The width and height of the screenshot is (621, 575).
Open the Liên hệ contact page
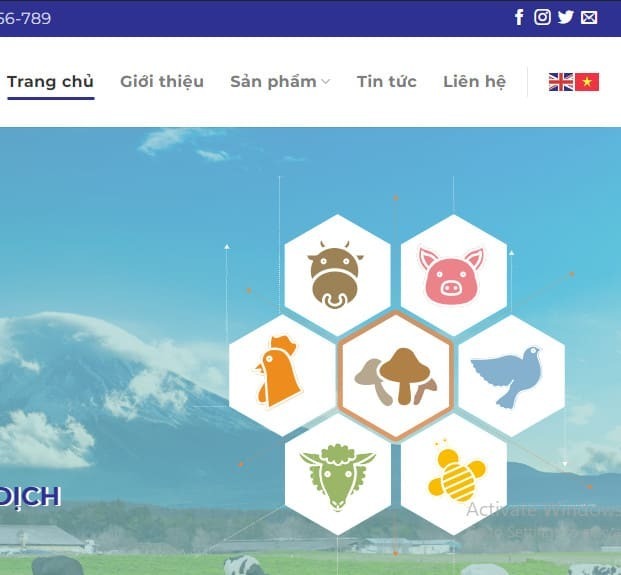(x=474, y=82)
